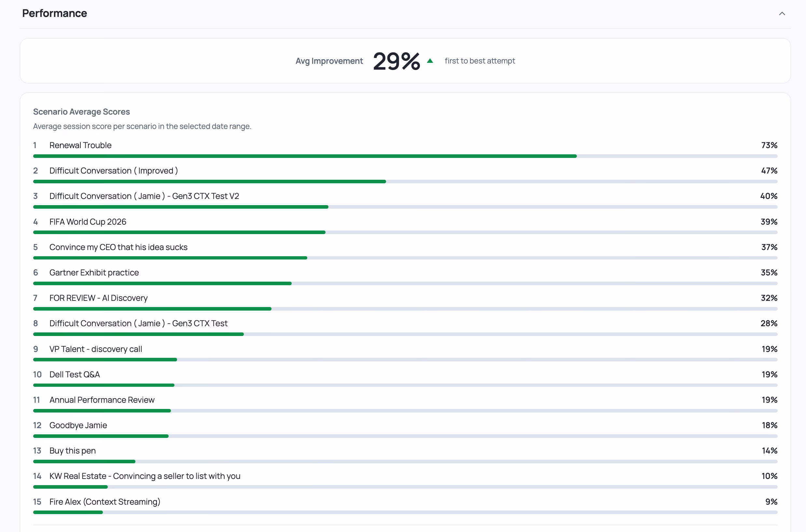The height and width of the screenshot is (532, 806).
Task: Click the Performance heading
Action: [55, 13]
